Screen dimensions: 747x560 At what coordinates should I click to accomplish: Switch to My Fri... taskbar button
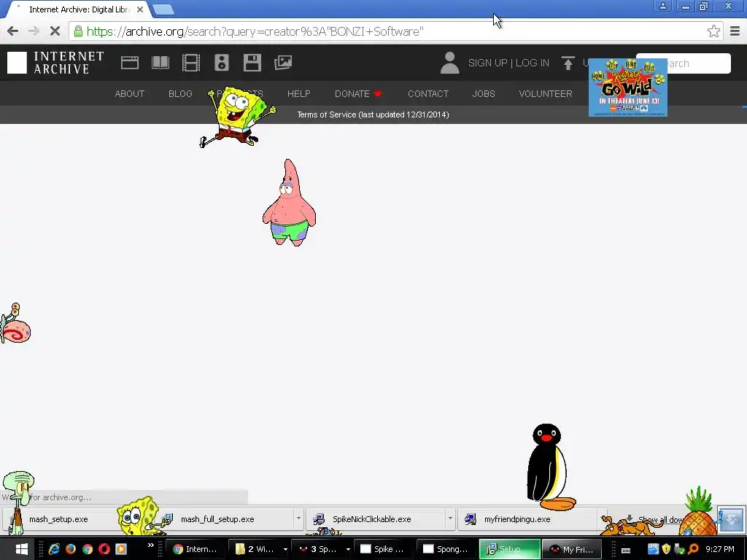click(572, 549)
